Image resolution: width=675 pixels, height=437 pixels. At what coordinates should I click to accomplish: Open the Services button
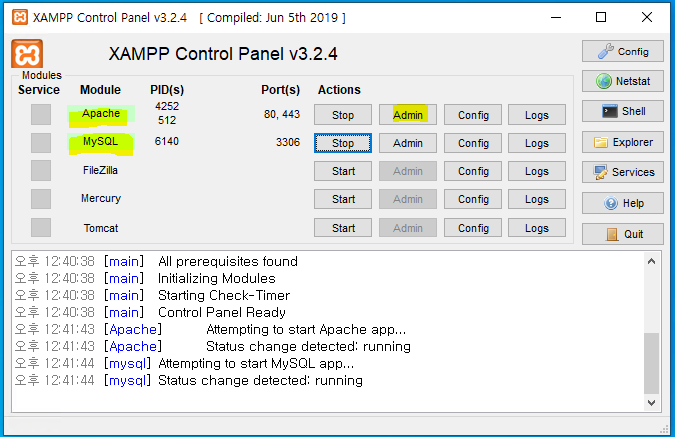coord(622,172)
